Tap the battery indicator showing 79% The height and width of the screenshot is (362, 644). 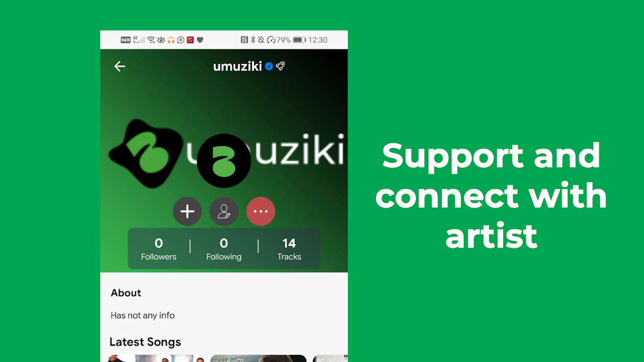pos(299,40)
